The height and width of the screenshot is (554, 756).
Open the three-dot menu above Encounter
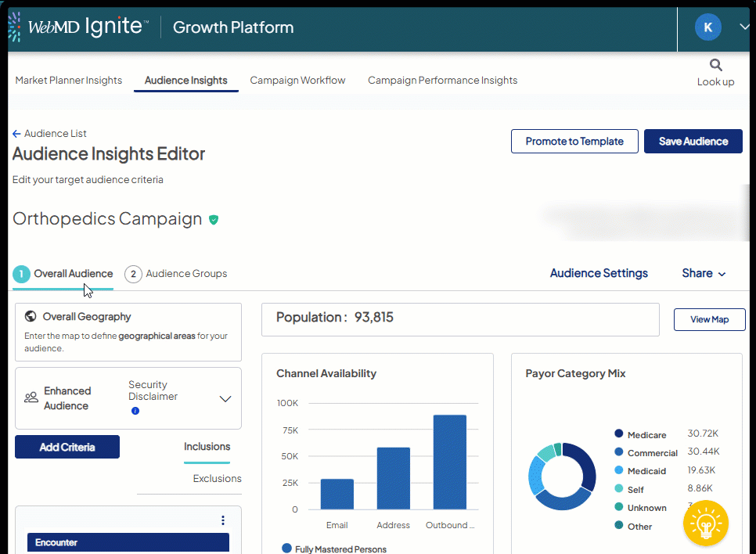point(223,520)
